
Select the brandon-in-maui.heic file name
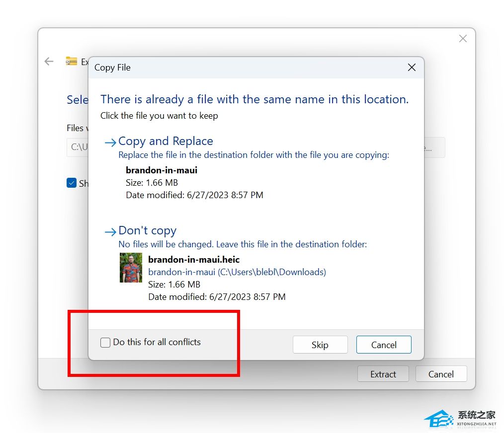(x=194, y=260)
